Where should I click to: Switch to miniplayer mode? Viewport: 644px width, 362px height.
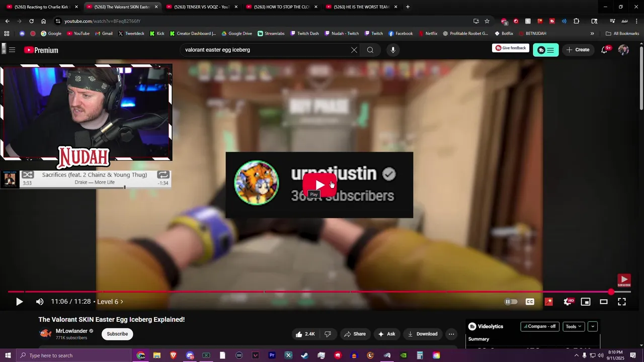[x=586, y=302]
